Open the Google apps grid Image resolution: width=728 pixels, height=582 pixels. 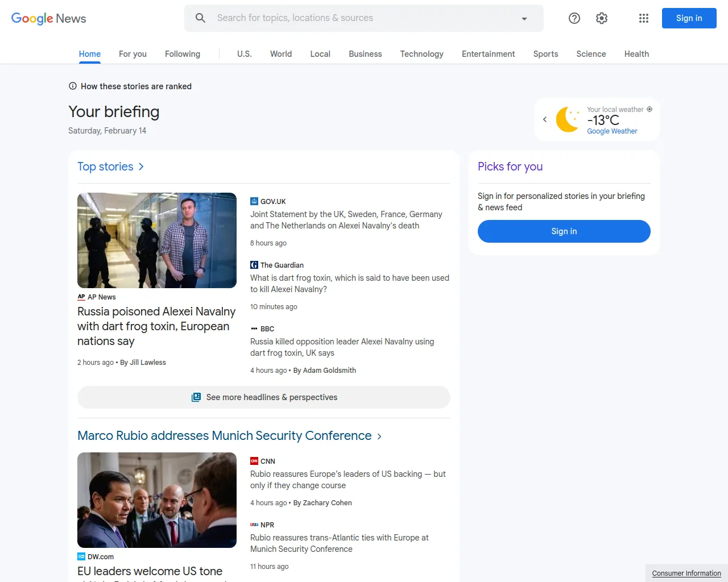click(643, 18)
